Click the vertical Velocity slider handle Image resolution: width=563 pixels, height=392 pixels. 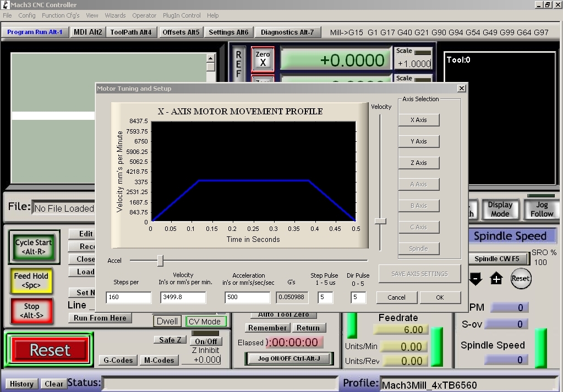coord(380,221)
